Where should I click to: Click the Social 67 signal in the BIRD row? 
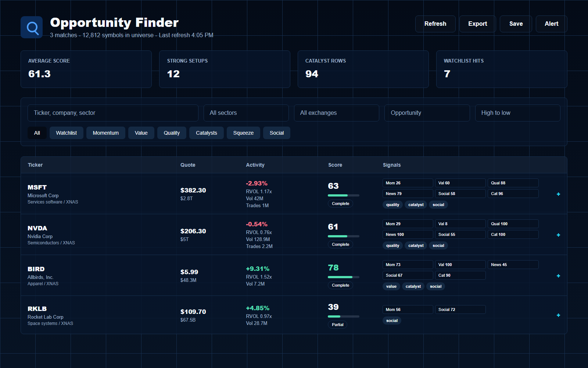click(x=408, y=275)
